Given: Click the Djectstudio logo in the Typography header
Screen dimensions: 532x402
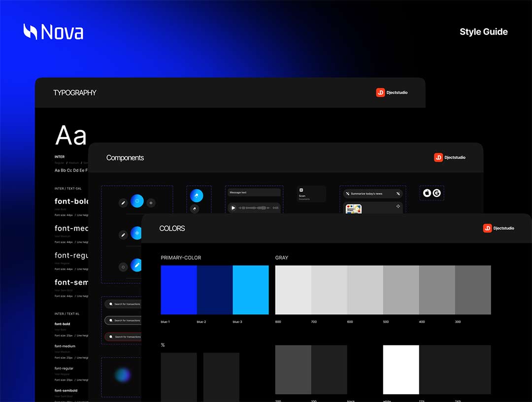Looking at the screenshot, I should click(x=392, y=92).
